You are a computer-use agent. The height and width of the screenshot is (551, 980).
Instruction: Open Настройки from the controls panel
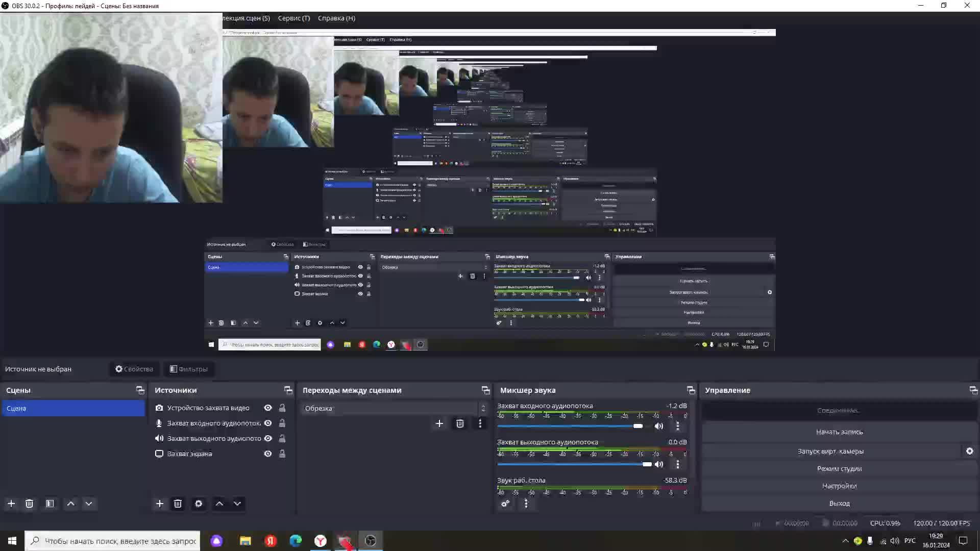[839, 486]
